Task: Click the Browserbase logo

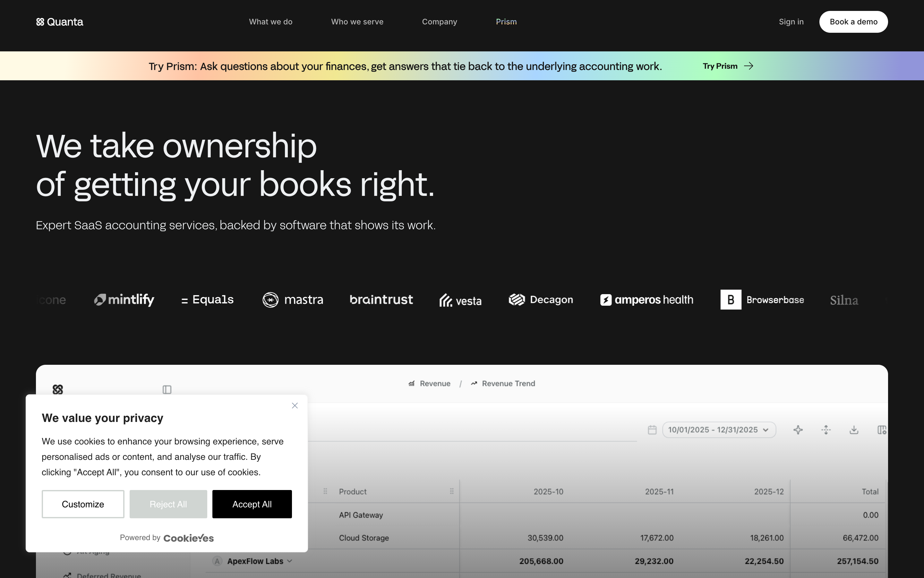Action: [x=762, y=300]
